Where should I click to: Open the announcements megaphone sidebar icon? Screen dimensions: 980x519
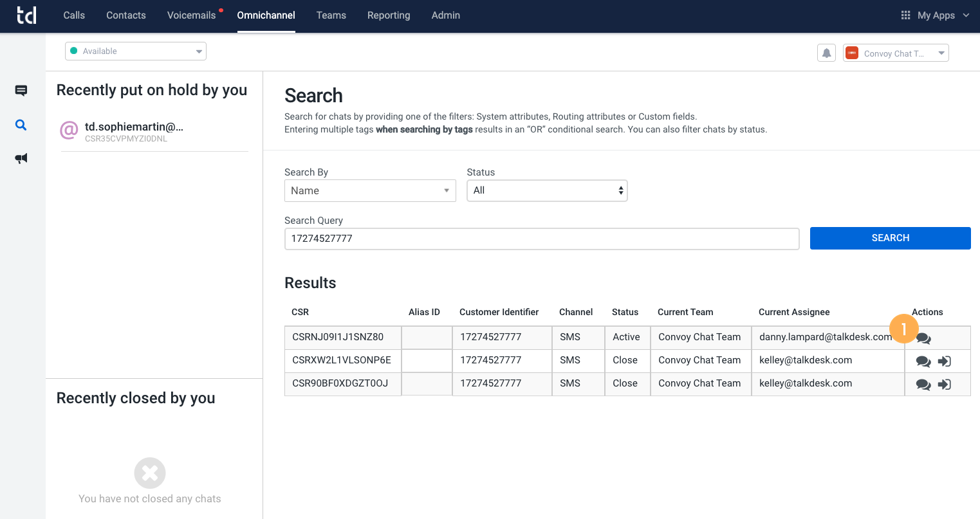coord(21,158)
